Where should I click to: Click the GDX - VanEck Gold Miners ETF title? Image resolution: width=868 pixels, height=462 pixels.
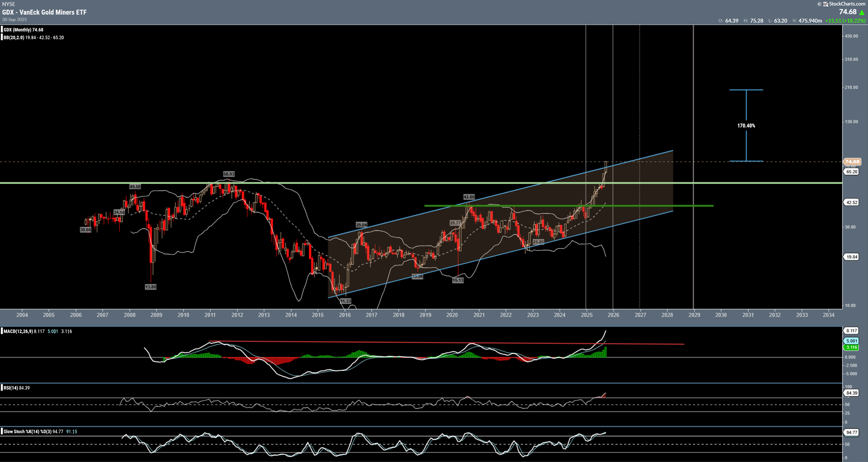44,12
